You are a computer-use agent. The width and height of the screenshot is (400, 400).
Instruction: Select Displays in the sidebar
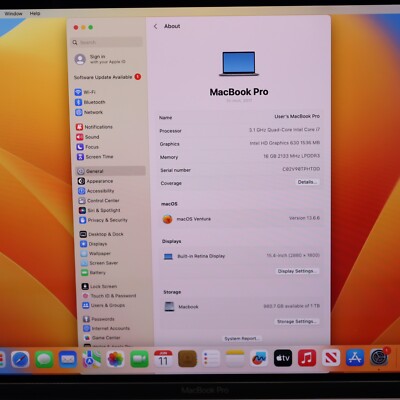tap(94, 244)
